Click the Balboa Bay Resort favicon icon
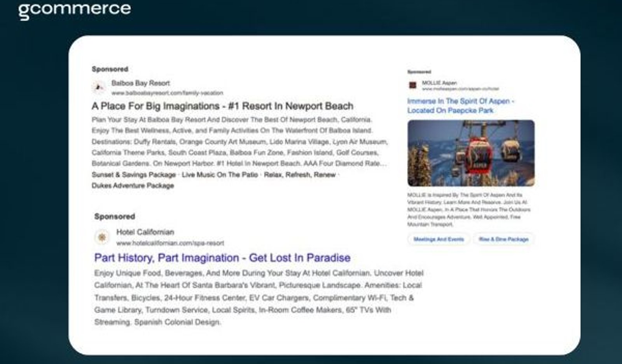 point(99,88)
